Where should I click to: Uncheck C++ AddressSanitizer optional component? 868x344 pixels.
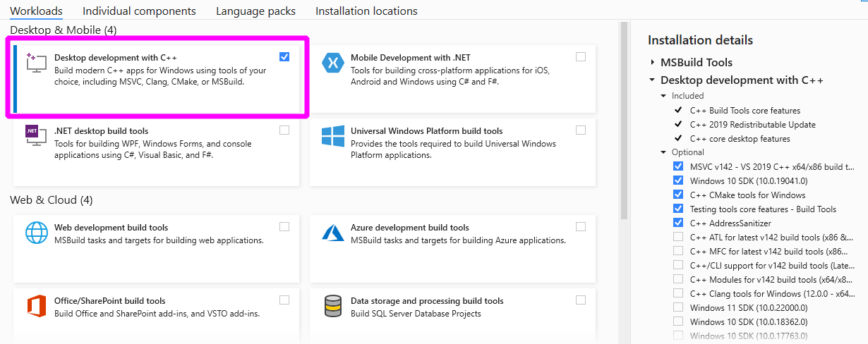point(678,223)
